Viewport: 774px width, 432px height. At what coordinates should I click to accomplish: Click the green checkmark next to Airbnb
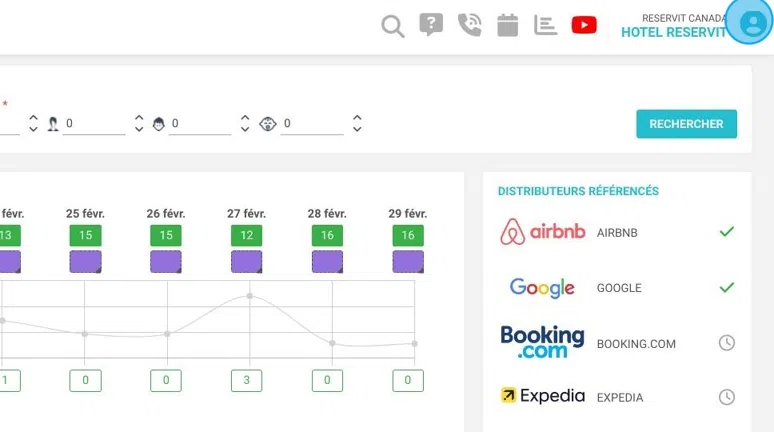click(727, 232)
